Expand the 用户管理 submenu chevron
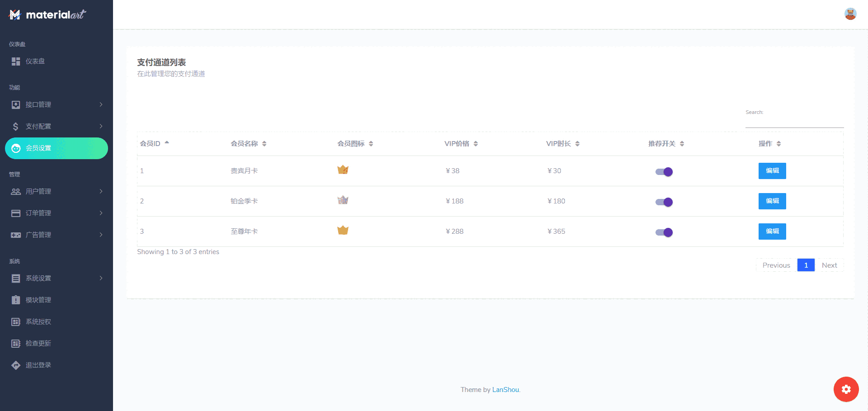The width and height of the screenshot is (868, 411). [x=101, y=192]
